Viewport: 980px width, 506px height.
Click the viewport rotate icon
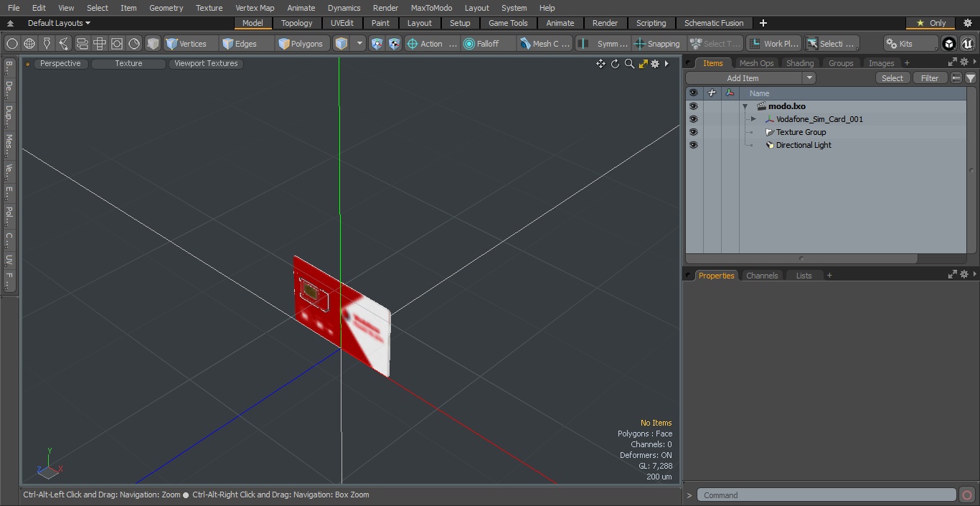[615, 64]
